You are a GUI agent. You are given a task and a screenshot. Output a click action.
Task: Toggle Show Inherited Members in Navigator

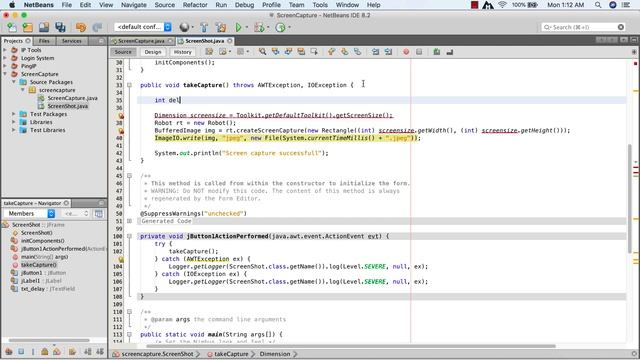(9, 351)
